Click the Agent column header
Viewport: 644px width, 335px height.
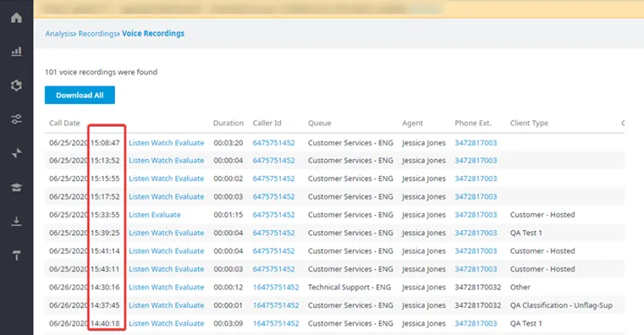412,124
